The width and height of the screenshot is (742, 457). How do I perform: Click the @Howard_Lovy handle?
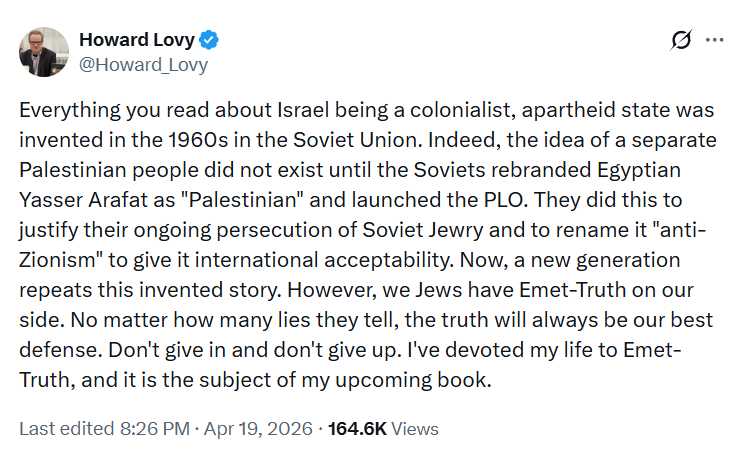[x=143, y=65]
